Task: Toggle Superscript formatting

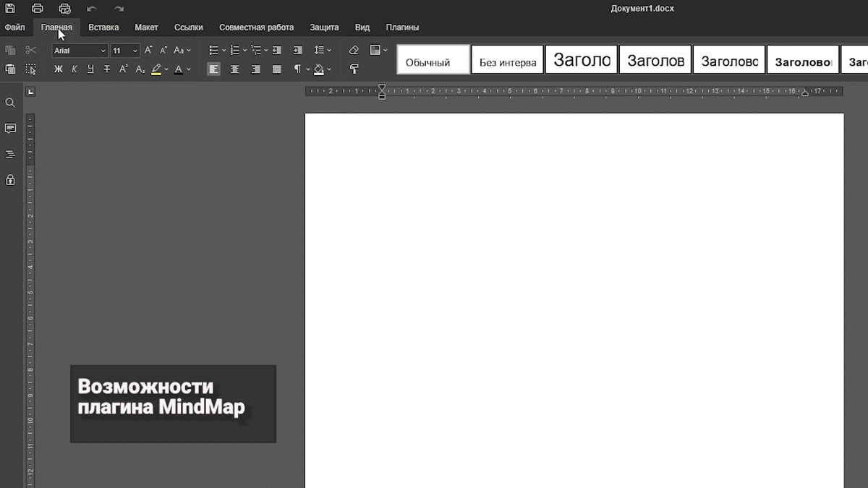Action: (124, 69)
